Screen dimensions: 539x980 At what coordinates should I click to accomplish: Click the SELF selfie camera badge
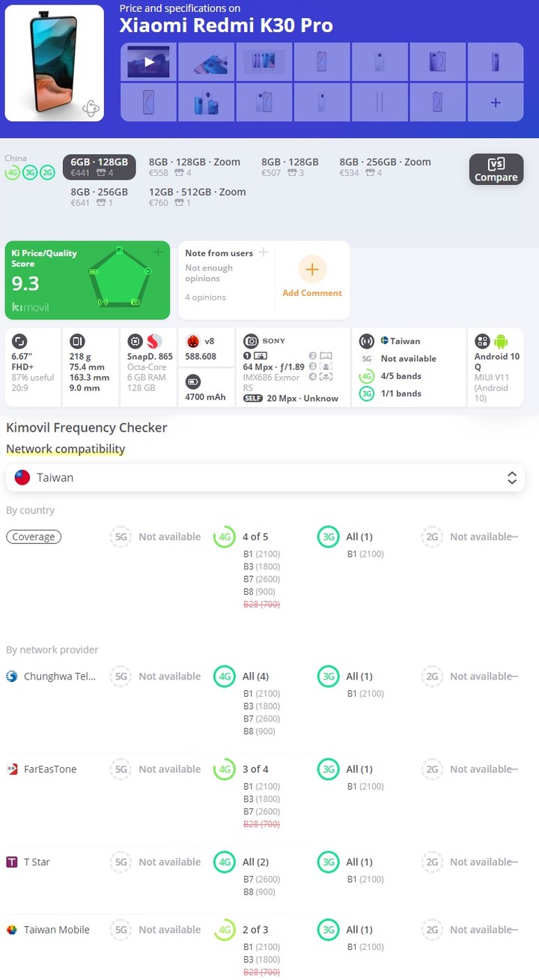[x=252, y=399]
